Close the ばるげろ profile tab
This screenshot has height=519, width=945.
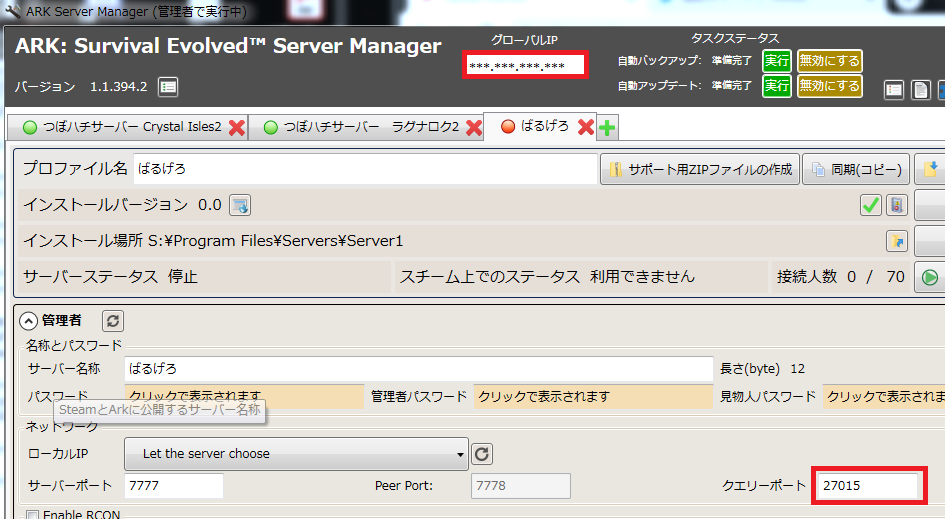[x=586, y=127]
